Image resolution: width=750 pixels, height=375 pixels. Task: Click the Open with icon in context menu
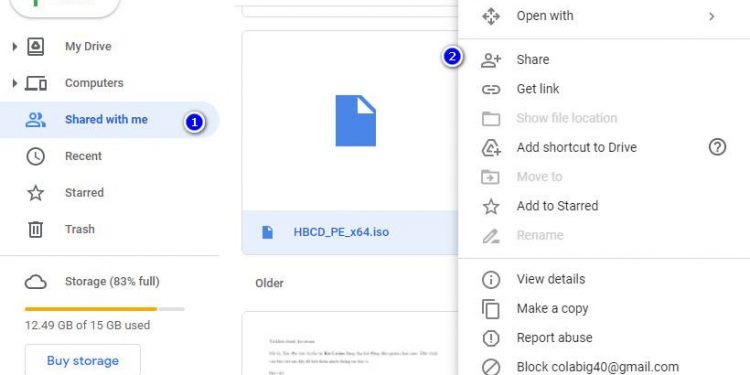tap(491, 16)
